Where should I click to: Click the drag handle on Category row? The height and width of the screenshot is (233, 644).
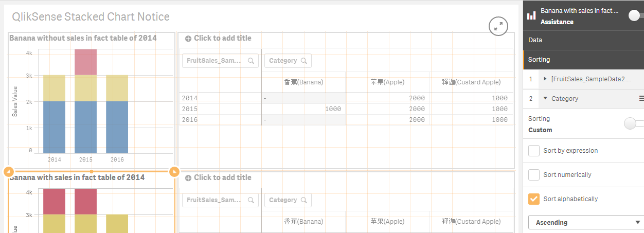641,98
